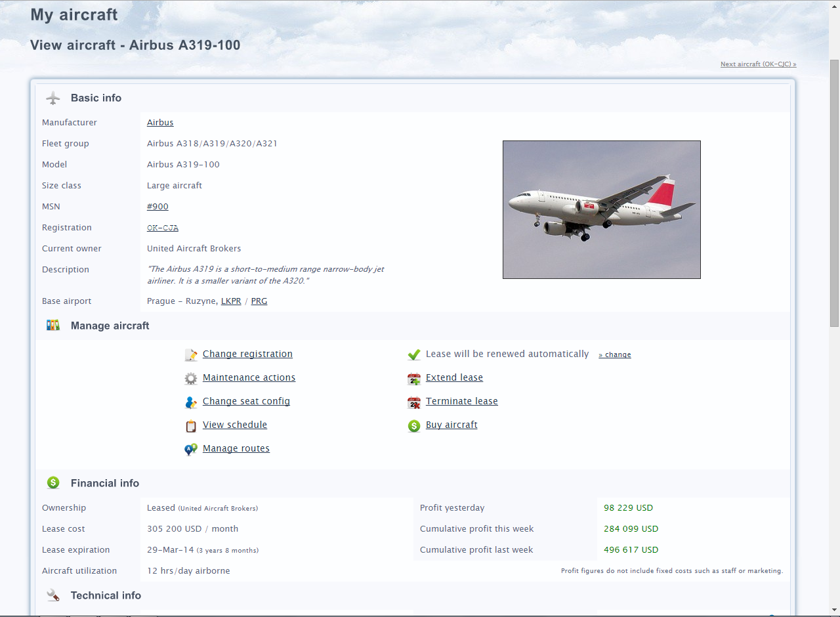840x617 pixels.
Task: Click the OK-CJA registration link
Action: point(163,228)
